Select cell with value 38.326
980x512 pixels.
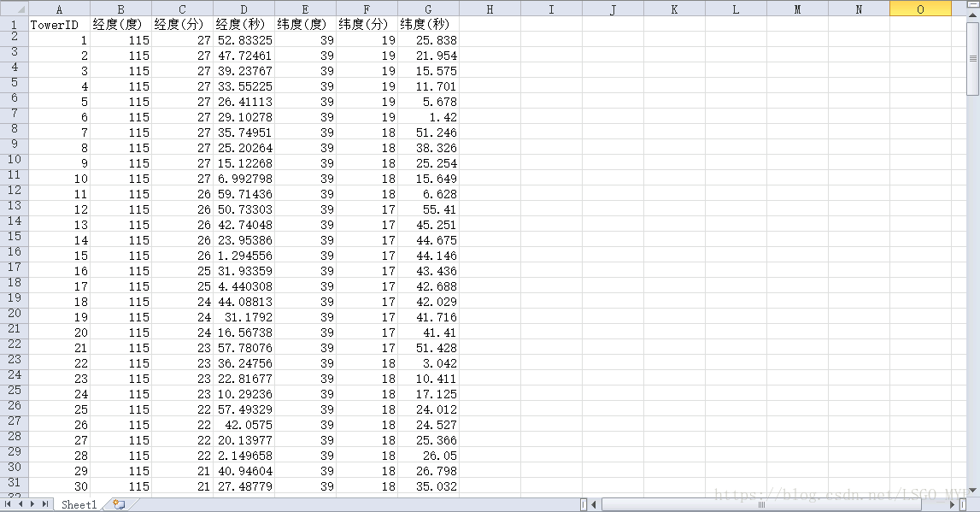(x=428, y=148)
